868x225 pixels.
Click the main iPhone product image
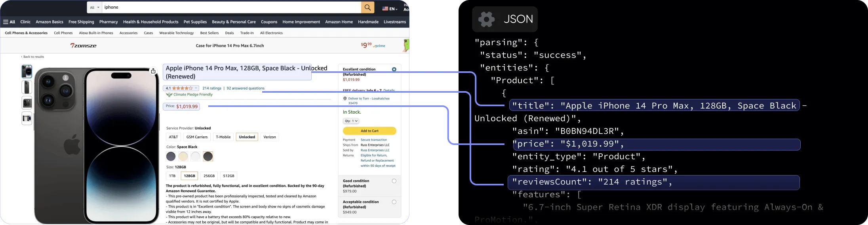point(97,146)
